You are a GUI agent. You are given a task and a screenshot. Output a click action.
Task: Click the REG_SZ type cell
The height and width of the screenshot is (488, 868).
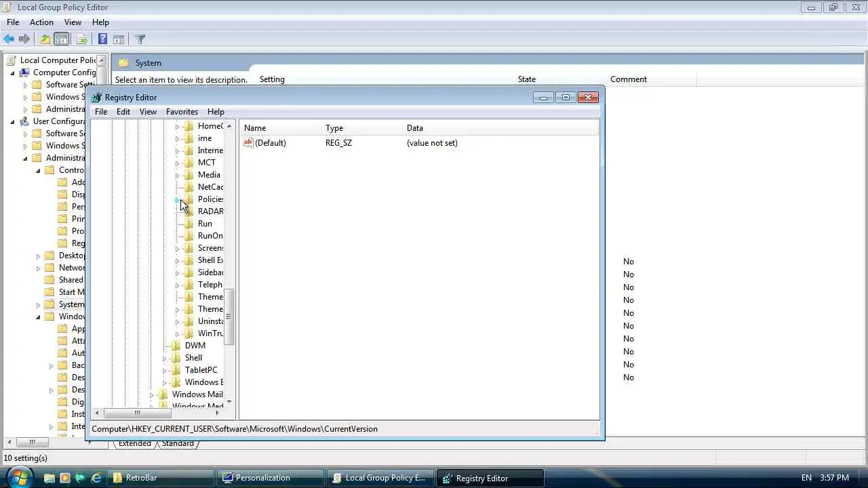coord(338,143)
